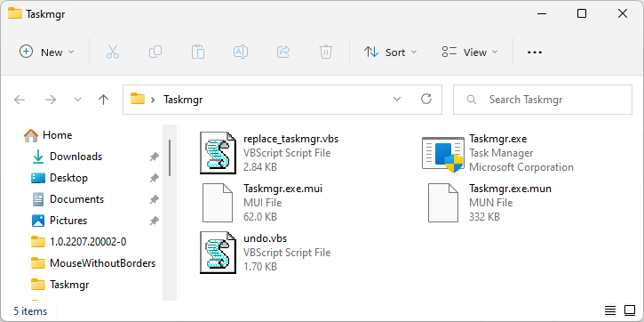Expand the recent locations chevron
Image resolution: width=644 pixels, height=322 pixels.
pos(77,100)
